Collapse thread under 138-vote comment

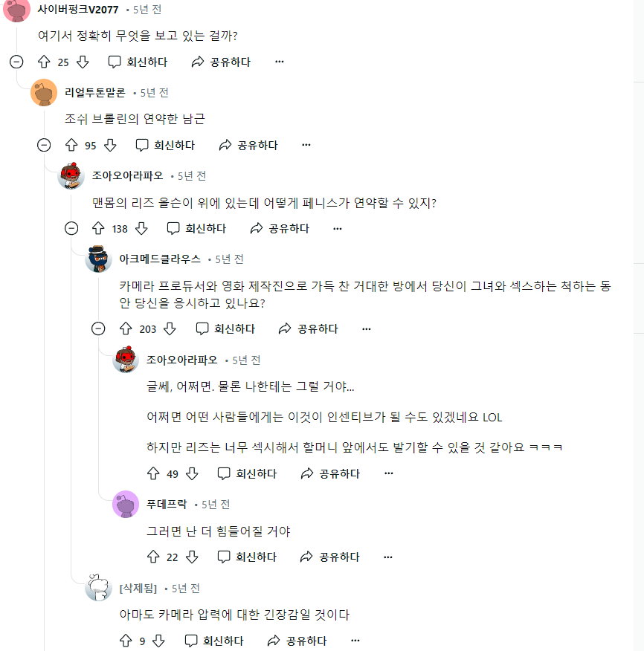(x=71, y=229)
